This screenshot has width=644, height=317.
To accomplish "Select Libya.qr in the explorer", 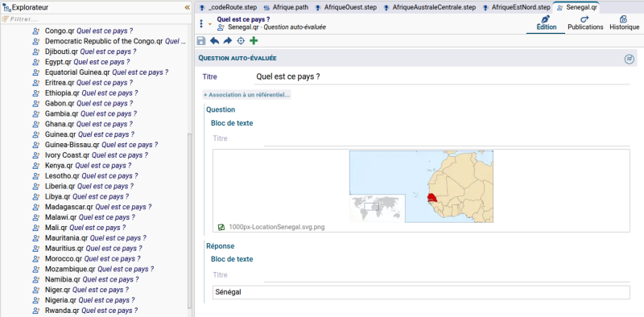I will pos(80,196).
